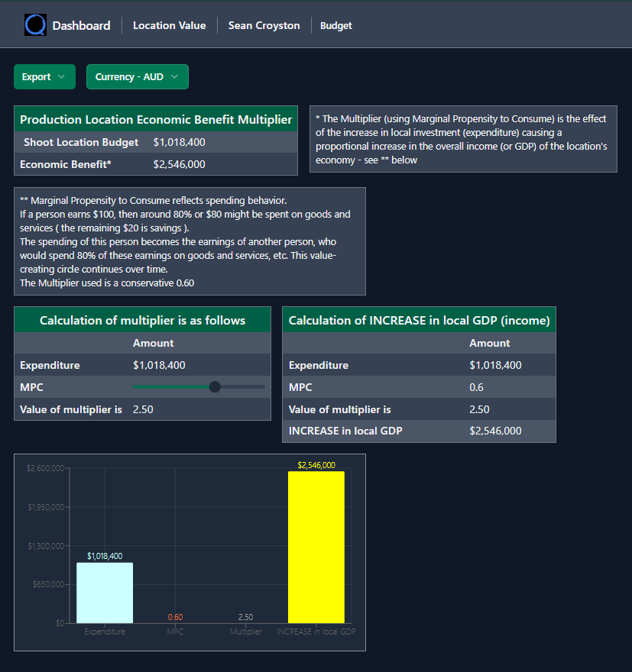Click the INCREASE in local GDP table row
Viewport: 632px width, 672px height.
[419, 431]
